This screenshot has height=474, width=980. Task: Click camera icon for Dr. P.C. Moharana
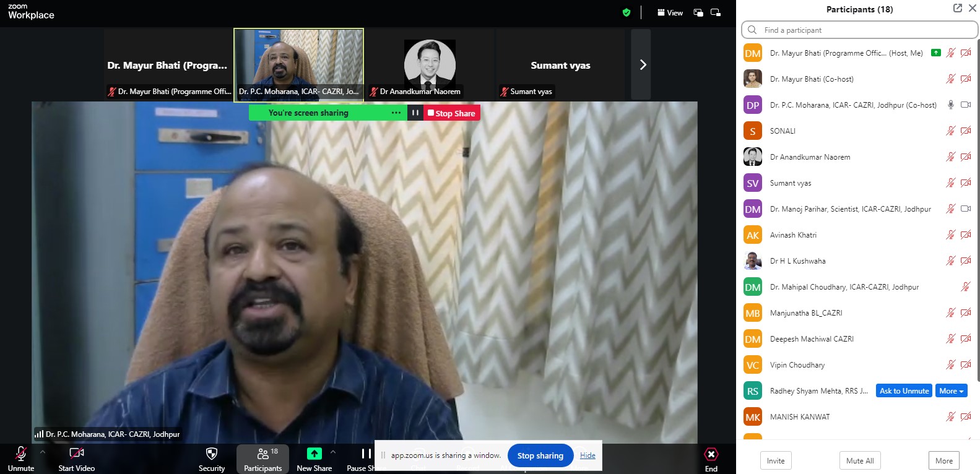966,105
